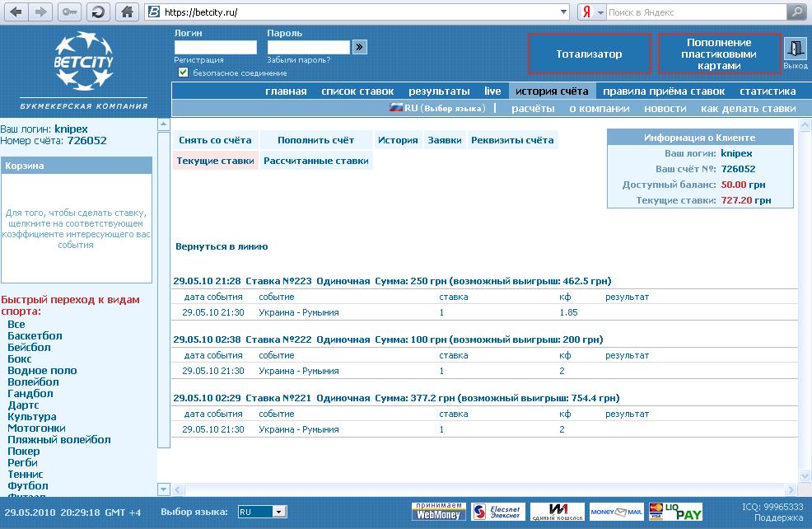Toggle the безопасное соединение checkbox
The width and height of the screenshot is (812, 529).
[183, 73]
